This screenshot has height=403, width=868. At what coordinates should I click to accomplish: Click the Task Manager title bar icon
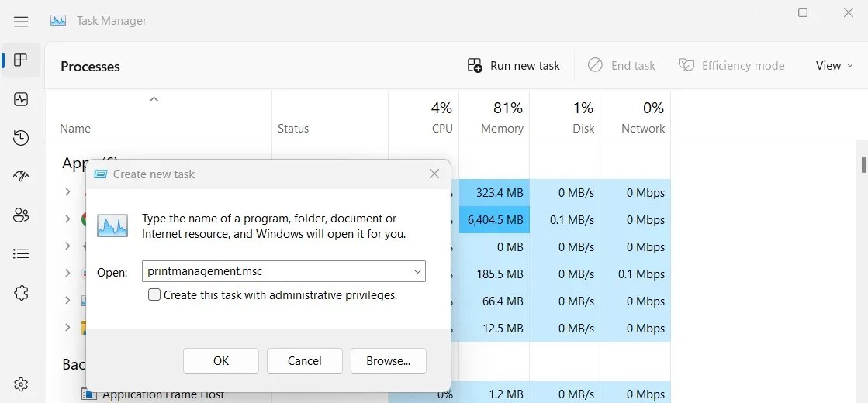pyautogui.click(x=58, y=21)
